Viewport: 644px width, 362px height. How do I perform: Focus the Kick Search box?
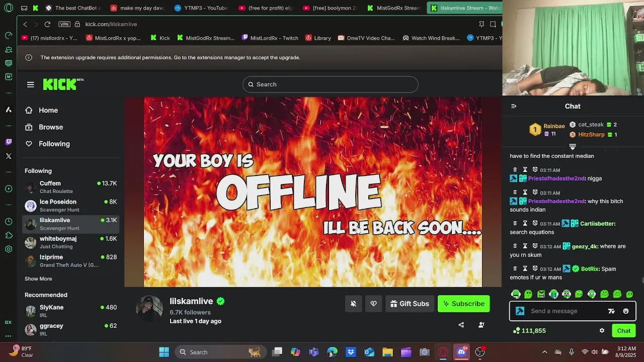(x=330, y=84)
